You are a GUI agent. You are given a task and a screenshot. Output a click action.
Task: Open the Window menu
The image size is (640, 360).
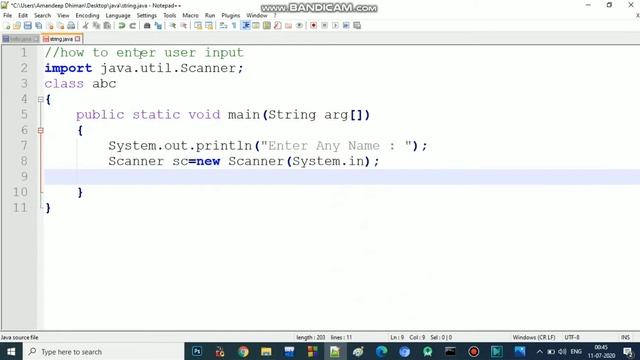point(257,16)
